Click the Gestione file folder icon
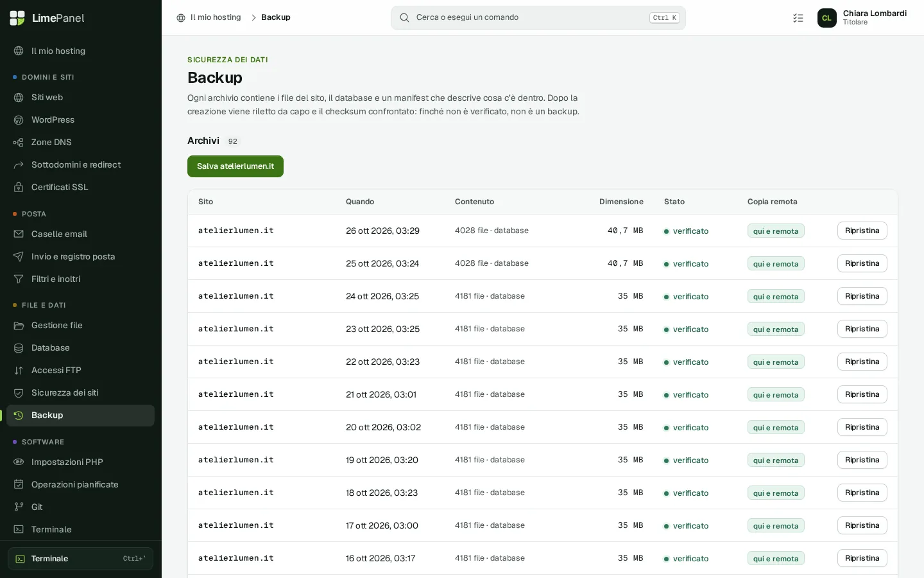The width and height of the screenshot is (924, 578). [19, 326]
